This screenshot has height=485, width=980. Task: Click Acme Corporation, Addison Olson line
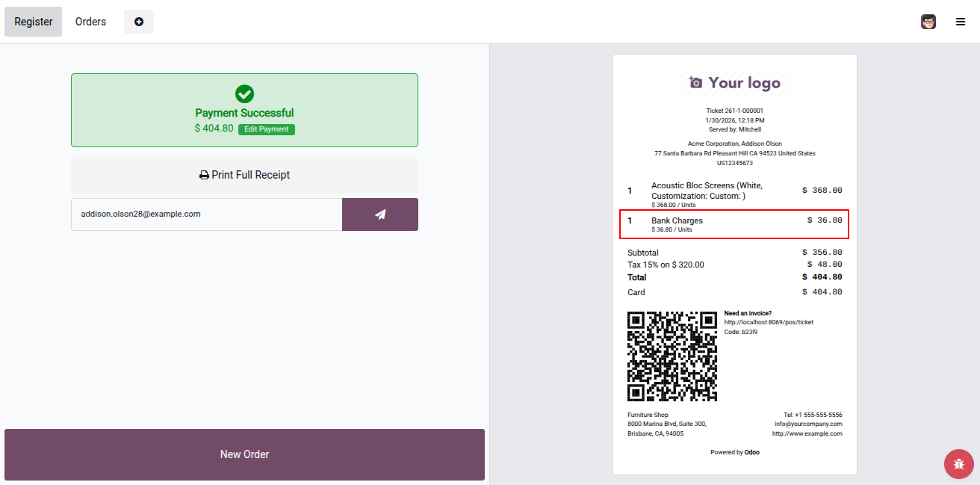pyautogui.click(x=735, y=143)
